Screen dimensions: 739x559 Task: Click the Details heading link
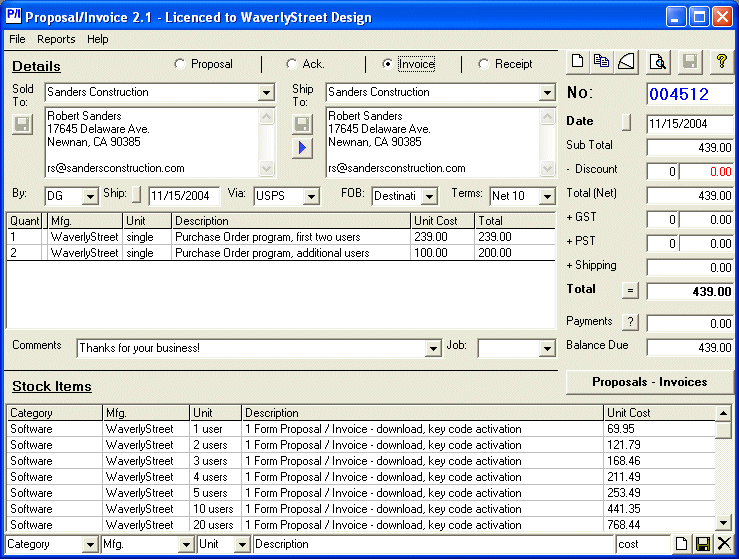pyautogui.click(x=36, y=66)
